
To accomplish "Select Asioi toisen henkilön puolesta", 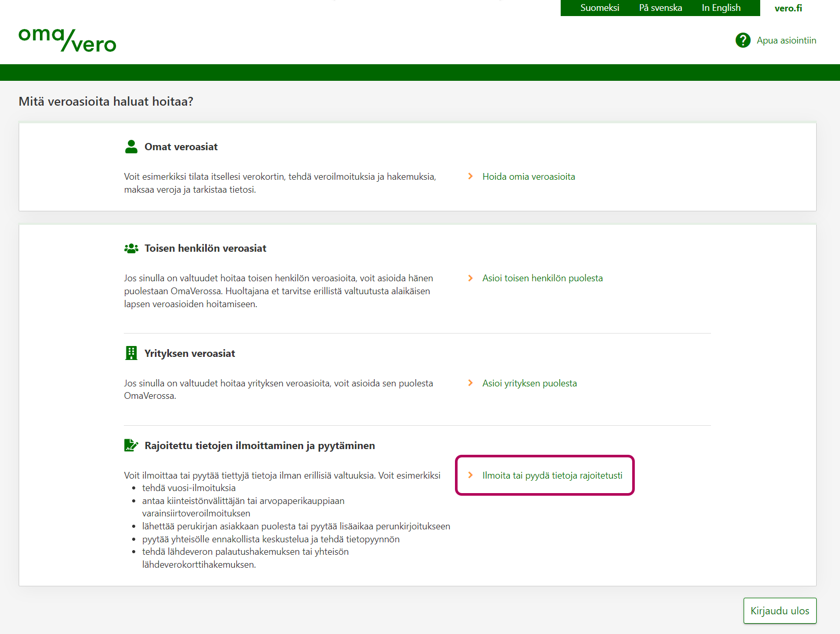I will 542,278.
